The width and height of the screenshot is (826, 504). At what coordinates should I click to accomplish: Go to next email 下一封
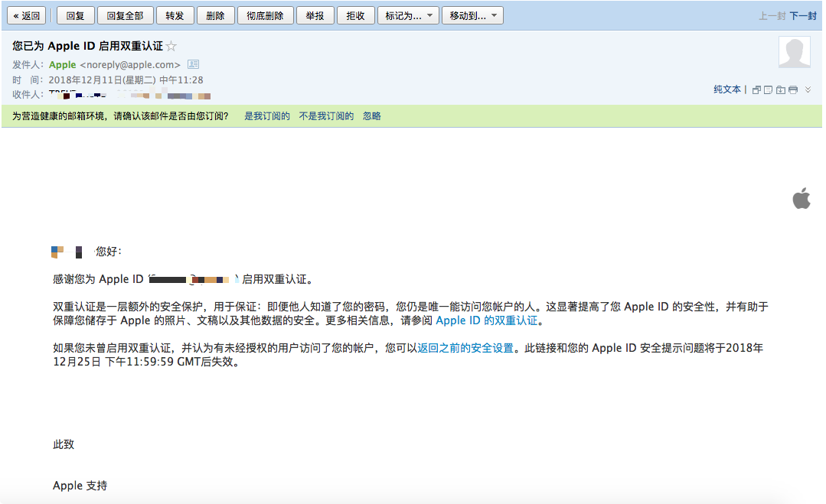pyautogui.click(x=803, y=16)
